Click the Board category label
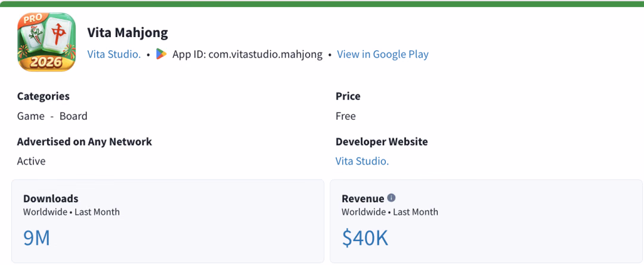This screenshot has height=265, width=644. pyautogui.click(x=73, y=116)
